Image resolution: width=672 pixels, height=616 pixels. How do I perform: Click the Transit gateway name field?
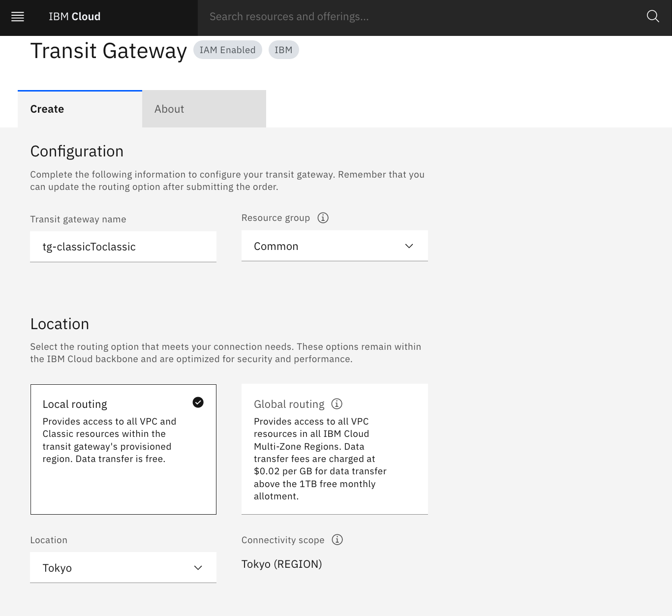123,246
